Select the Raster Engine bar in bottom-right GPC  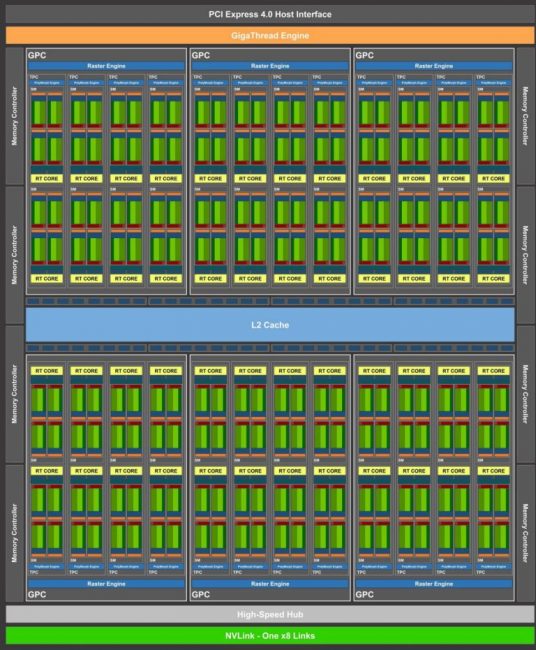(x=434, y=584)
